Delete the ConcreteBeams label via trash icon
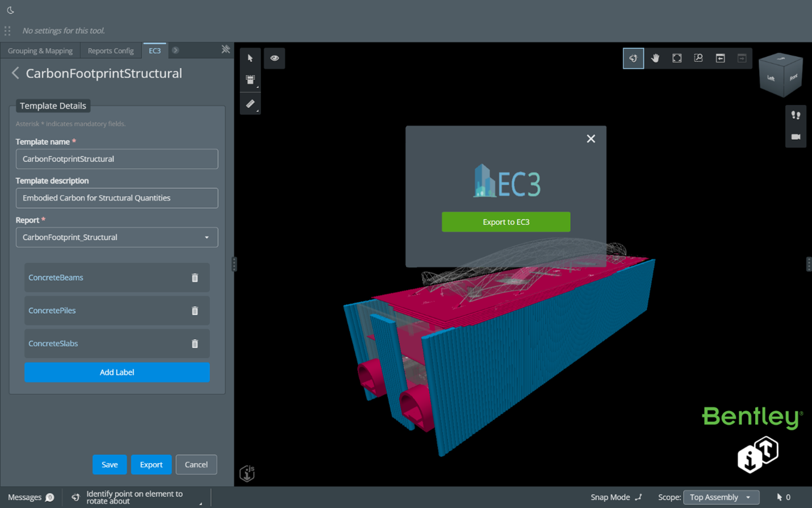Image resolution: width=812 pixels, height=508 pixels. [x=195, y=278]
